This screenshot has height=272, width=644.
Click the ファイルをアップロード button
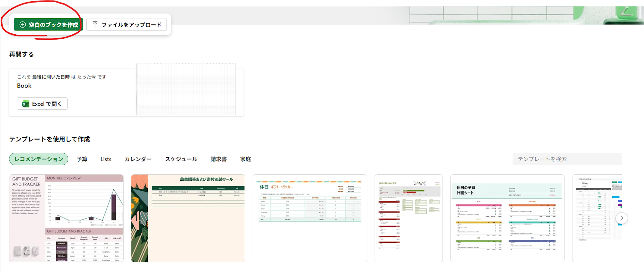point(127,25)
